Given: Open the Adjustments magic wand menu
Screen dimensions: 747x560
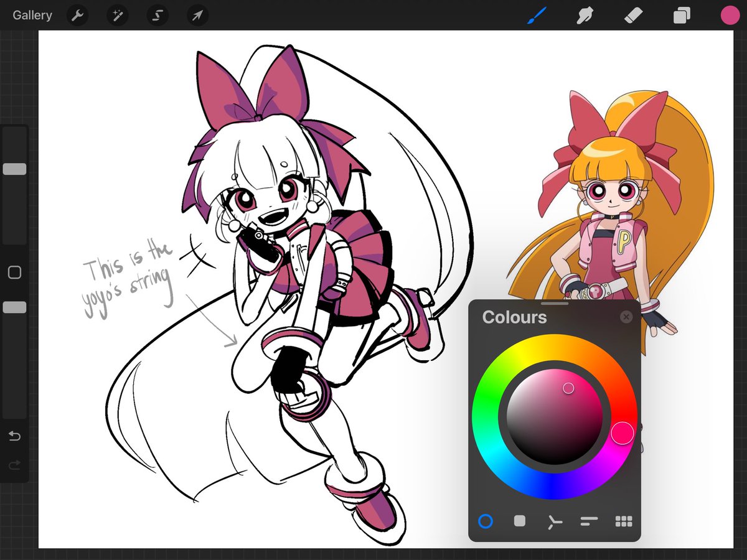Looking at the screenshot, I should pyautogui.click(x=117, y=16).
